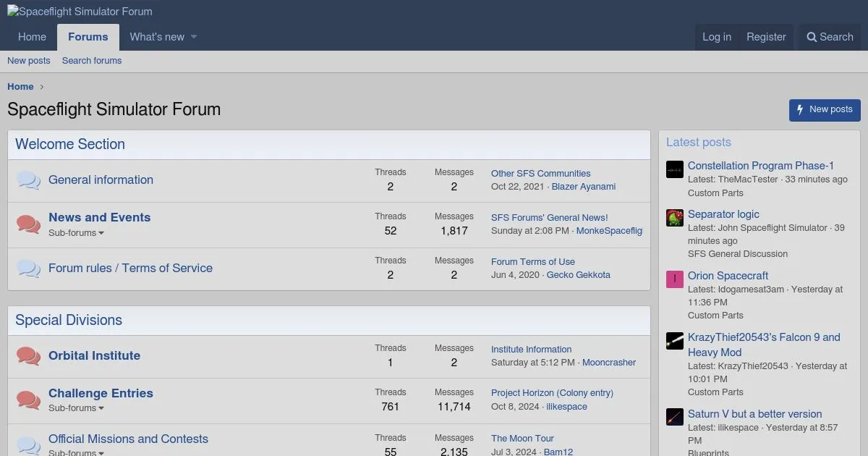The height and width of the screenshot is (456, 868).
Task: Go to the Home navigation tab
Action: [x=32, y=37]
